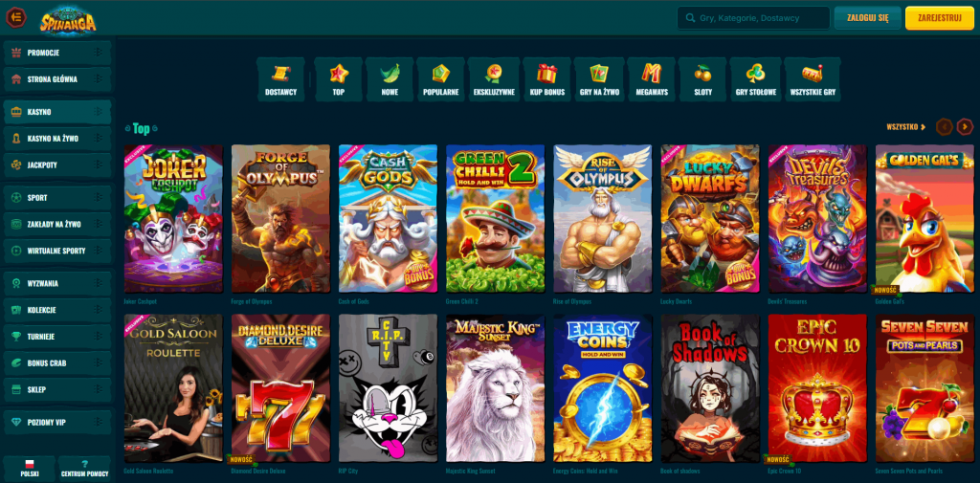Open Jackpoty in the sidebar

(x=56, y=165)
